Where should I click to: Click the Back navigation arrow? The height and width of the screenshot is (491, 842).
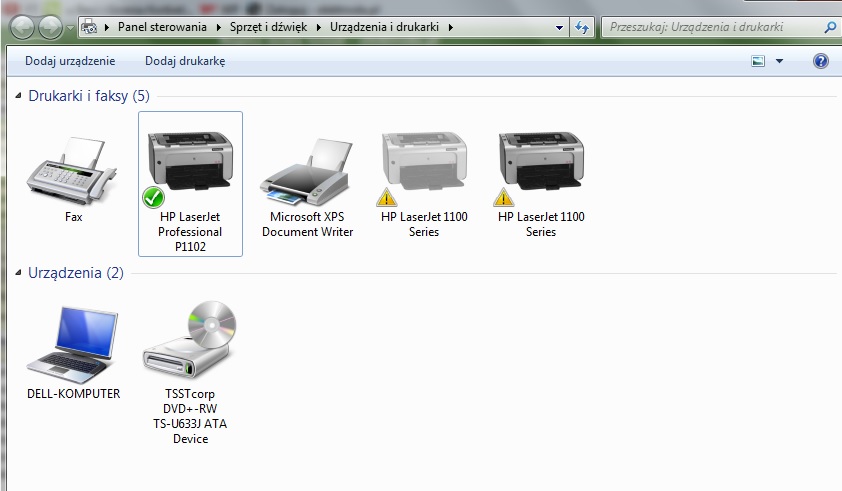pos(23,27)
